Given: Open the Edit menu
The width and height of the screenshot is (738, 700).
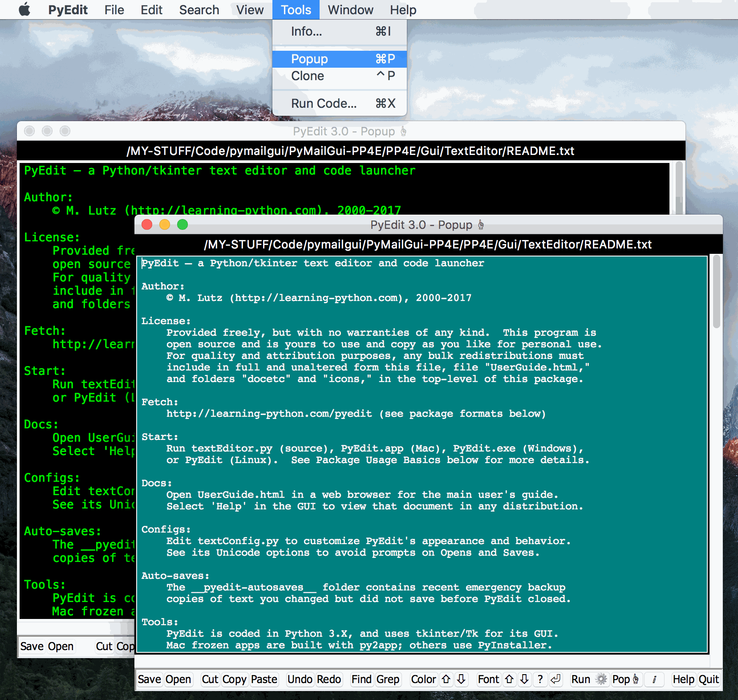Looking at the screenshot, I should (151, 9).
